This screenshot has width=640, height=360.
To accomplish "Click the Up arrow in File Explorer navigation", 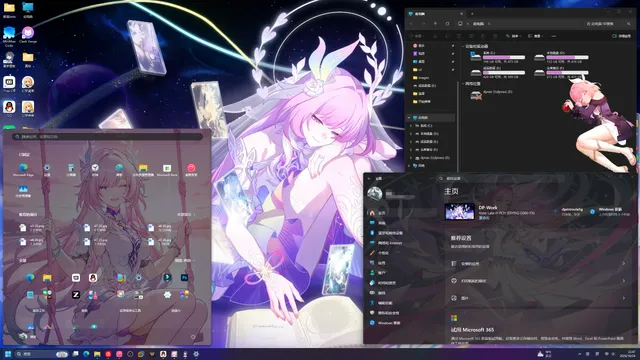I will pyautogui.click(x=436, y=24).
